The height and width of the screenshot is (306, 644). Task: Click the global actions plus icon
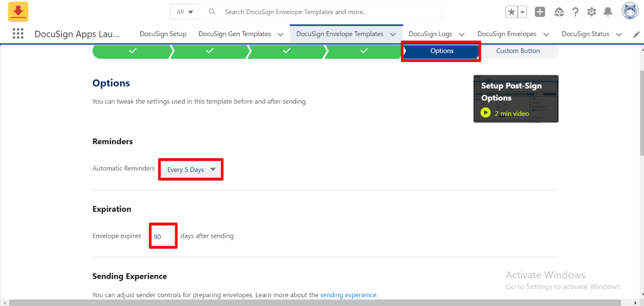coord(540,12)
